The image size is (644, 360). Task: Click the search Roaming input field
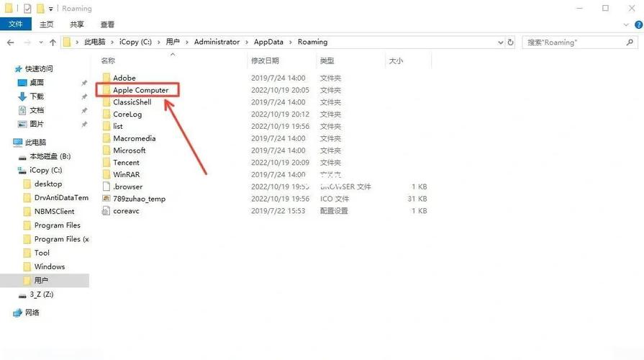[x=576, y=42]
